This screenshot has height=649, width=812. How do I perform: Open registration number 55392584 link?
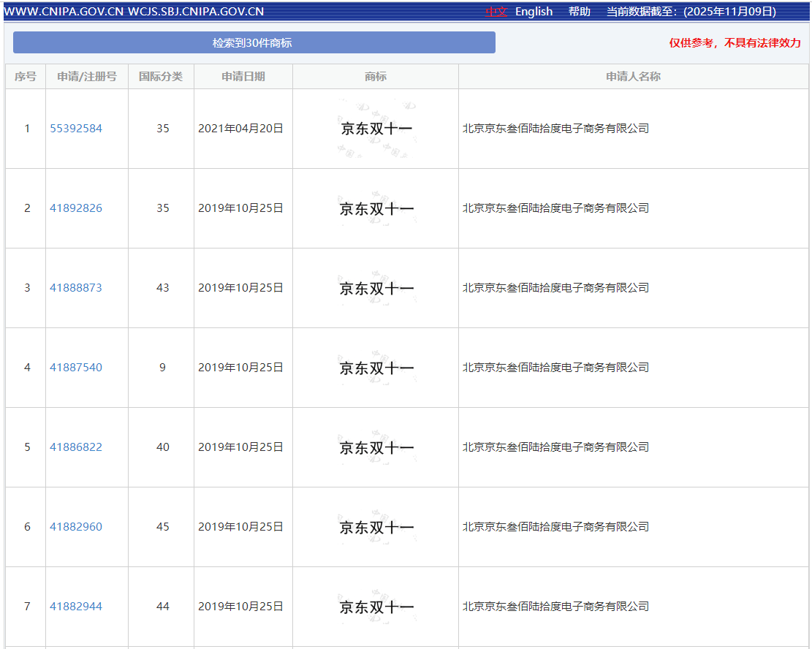click(x=76, y=129)
